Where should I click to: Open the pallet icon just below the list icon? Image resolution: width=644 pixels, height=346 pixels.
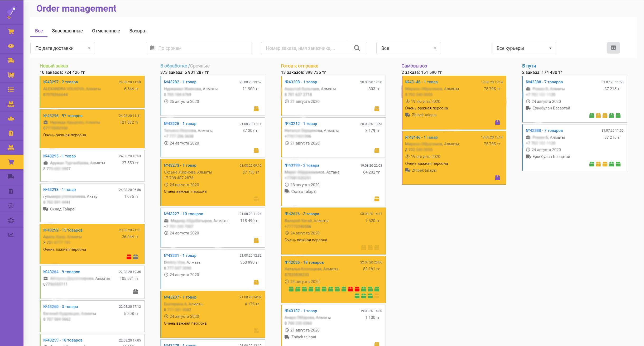[x=11, y=104]
